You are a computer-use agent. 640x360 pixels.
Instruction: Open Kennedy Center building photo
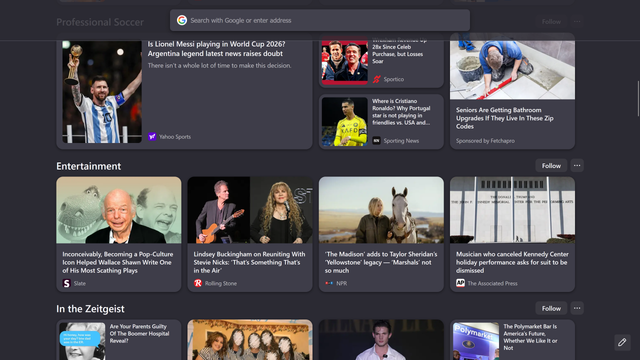click(x=512, y=210)
